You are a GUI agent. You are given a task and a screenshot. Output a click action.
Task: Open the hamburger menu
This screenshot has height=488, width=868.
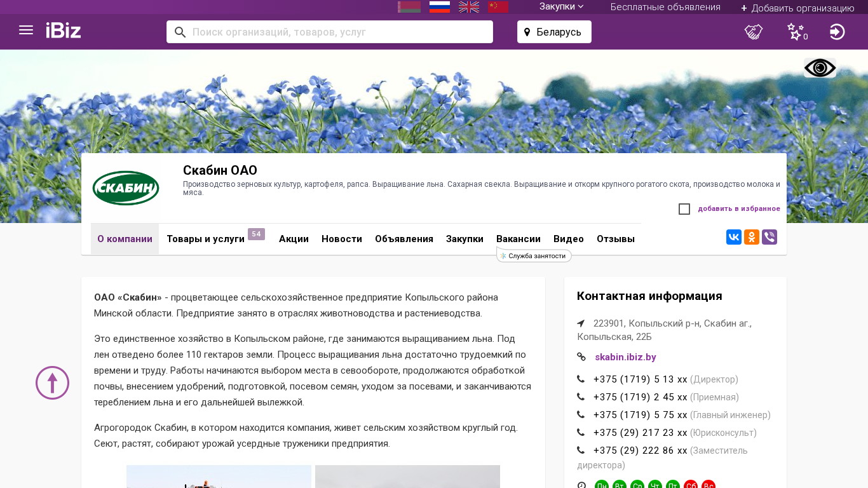click(x=26, y=30)
